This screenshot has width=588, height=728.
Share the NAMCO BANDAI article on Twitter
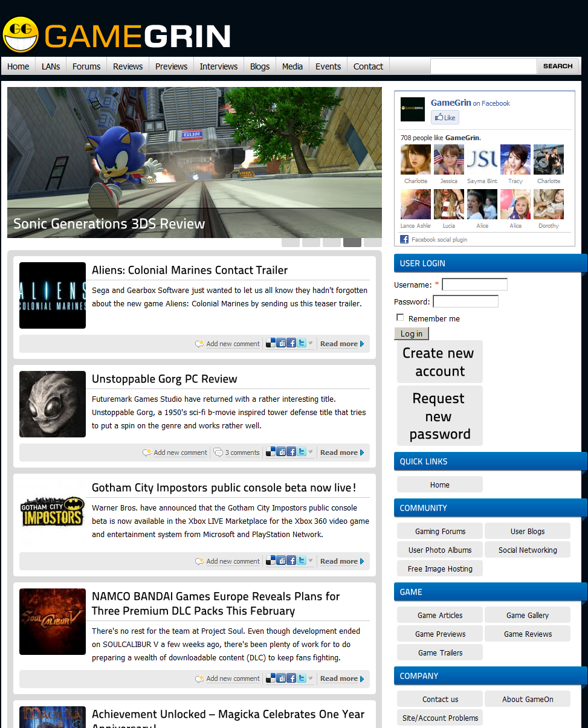tap(302, 678)
